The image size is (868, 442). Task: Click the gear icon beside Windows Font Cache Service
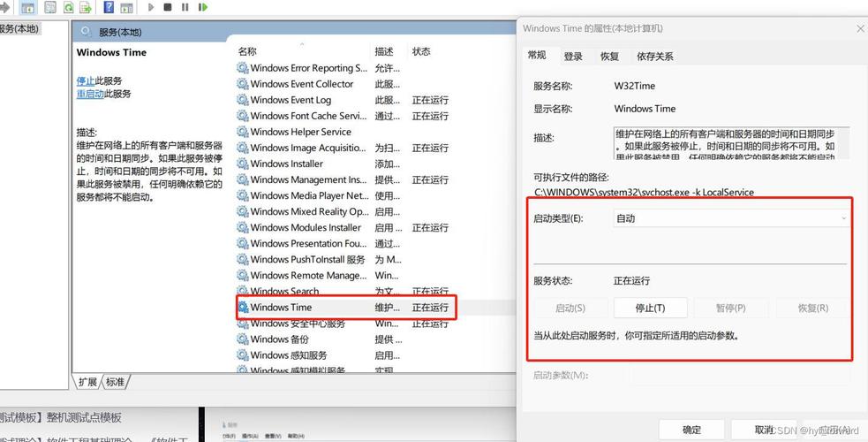(243, 117)
